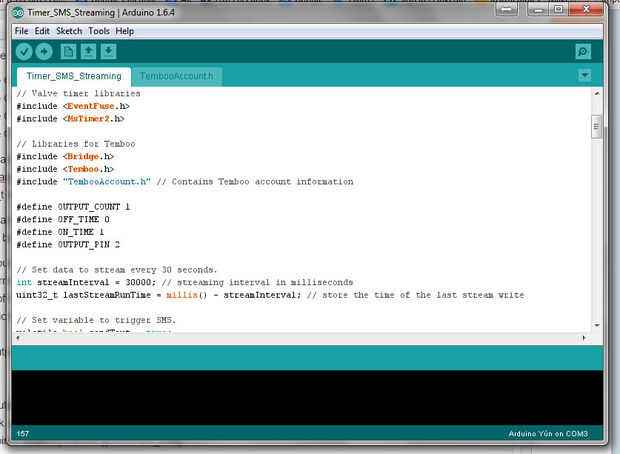Viewport: 620px width, 454px height.
Task: Click the Arduino logo in the title bar
Action: (x=18, y=13)
